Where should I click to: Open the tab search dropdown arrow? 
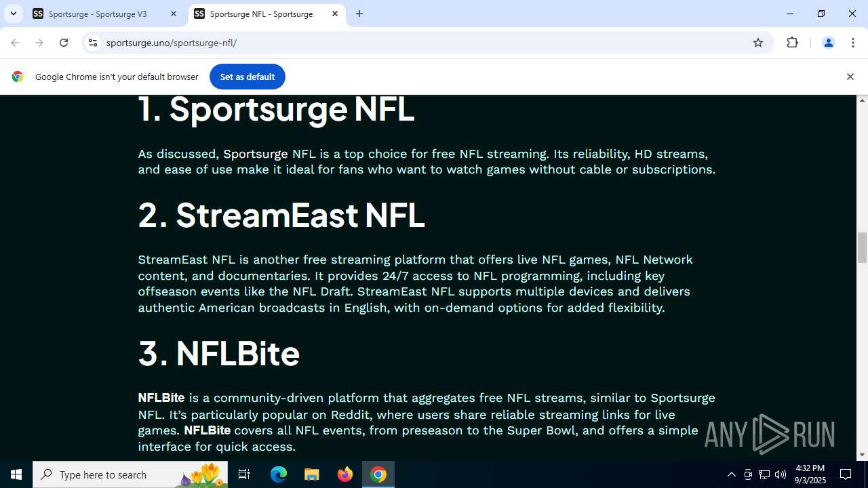[13, 14]
